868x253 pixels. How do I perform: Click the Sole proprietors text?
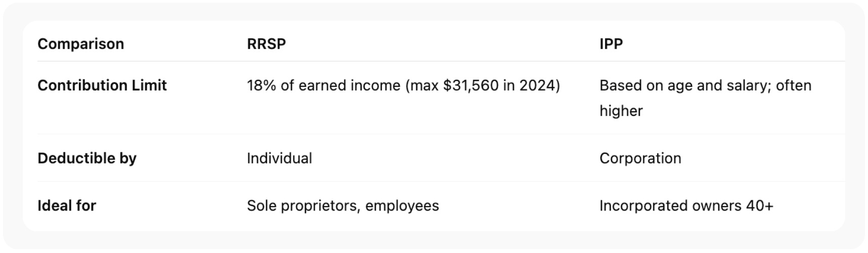point(302,206)
